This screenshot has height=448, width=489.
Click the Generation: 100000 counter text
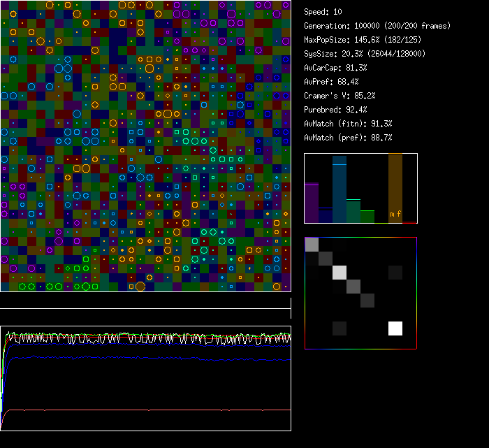pyautogui.click(x=377, y=26)
